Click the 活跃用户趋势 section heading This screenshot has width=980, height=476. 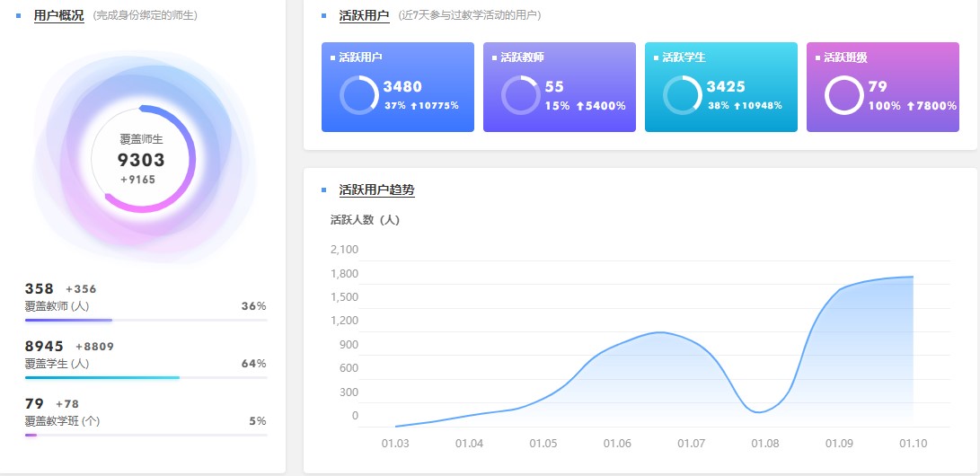pos(376,190)
